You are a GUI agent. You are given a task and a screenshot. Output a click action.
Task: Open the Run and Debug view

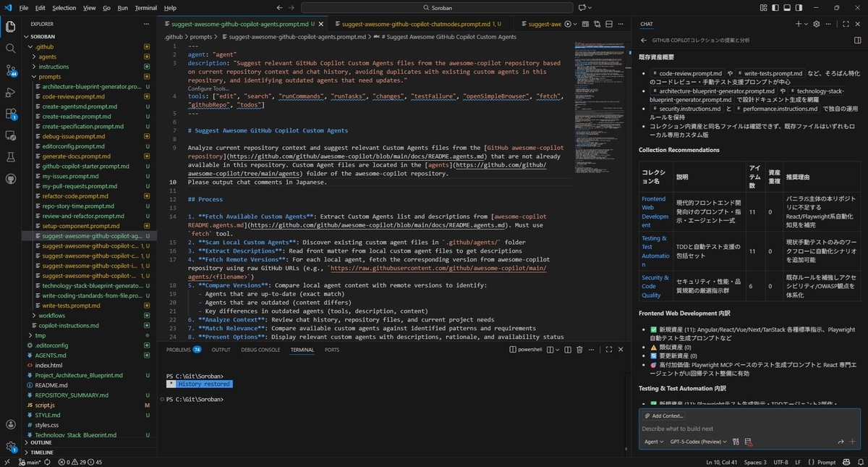coord(11,92)
